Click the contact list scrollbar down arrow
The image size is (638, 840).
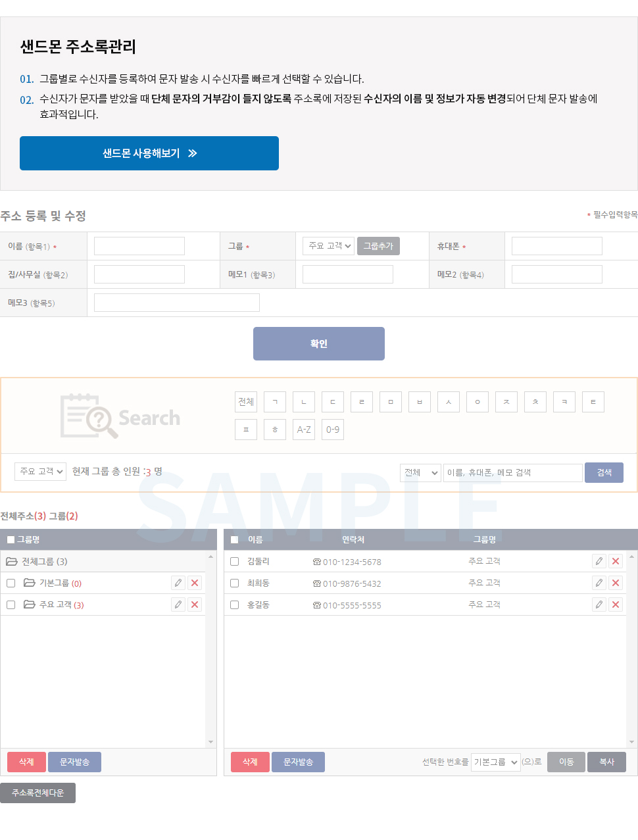pos(631,742)
